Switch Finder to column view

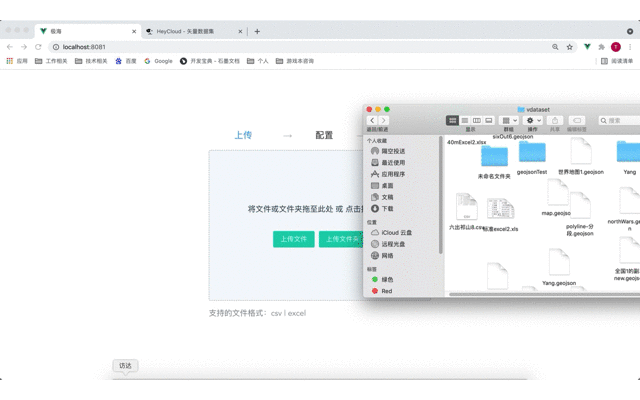[476, 120]
